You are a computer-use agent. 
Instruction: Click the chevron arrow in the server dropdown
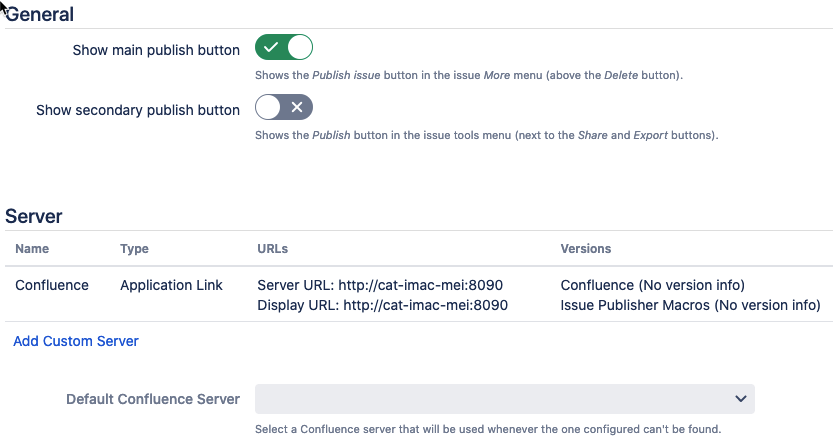point(741,399)
